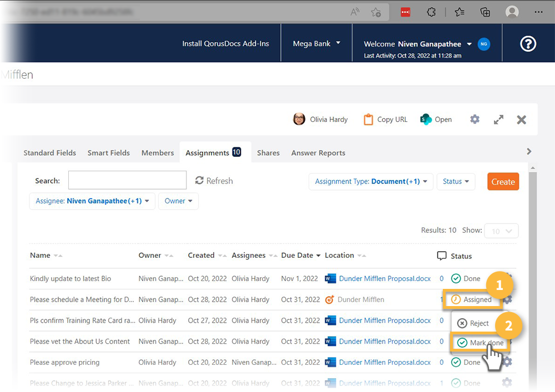Open the Mega Bank organization dropdown
Viewport: 555px width, 392px height.
click(x=316, y=43)
